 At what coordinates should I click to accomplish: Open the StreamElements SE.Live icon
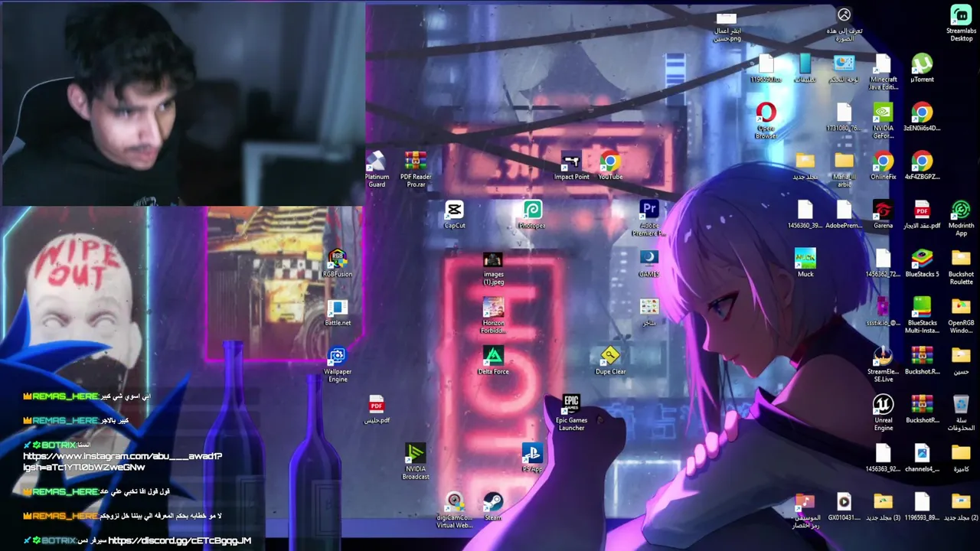[x=883, y=364]
